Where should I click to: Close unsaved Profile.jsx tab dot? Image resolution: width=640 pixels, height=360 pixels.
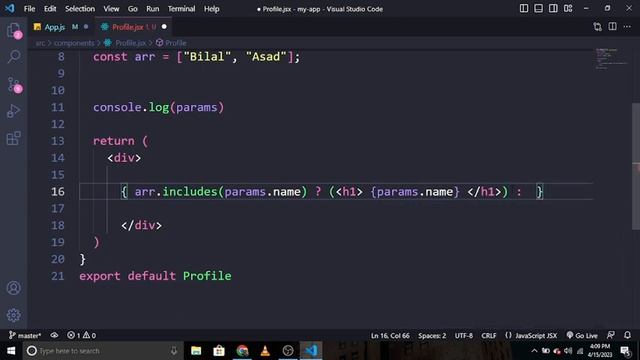(164, 27)
